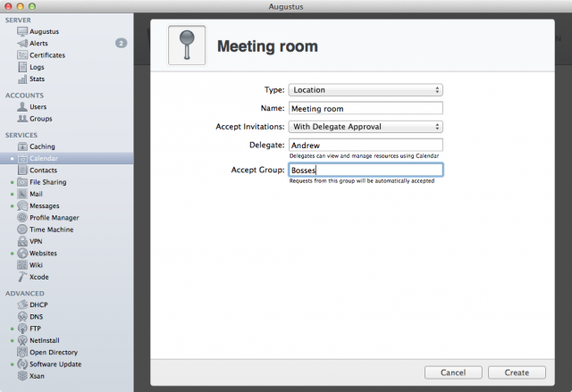The height and width of the screenshot is (392, 572).
Task: Focus the Name text field
Action: 366,109
